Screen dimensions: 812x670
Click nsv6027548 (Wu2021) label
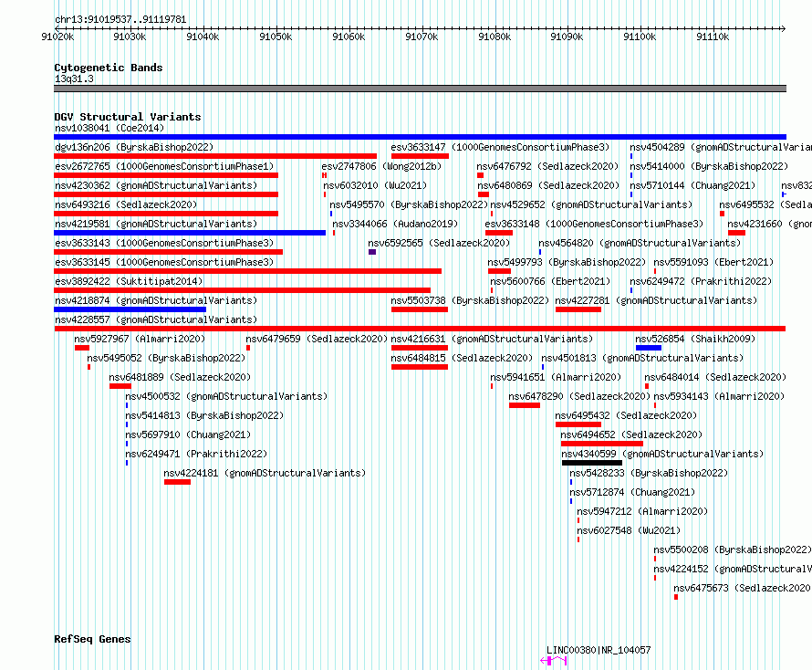tap(630, 530)
